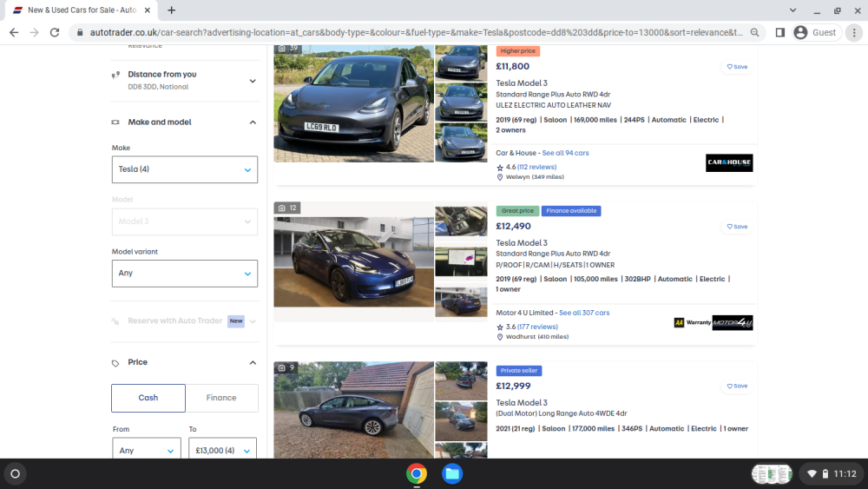Click the Private seller badge
This screenshot has height=489, width=868.
(519, 371)
